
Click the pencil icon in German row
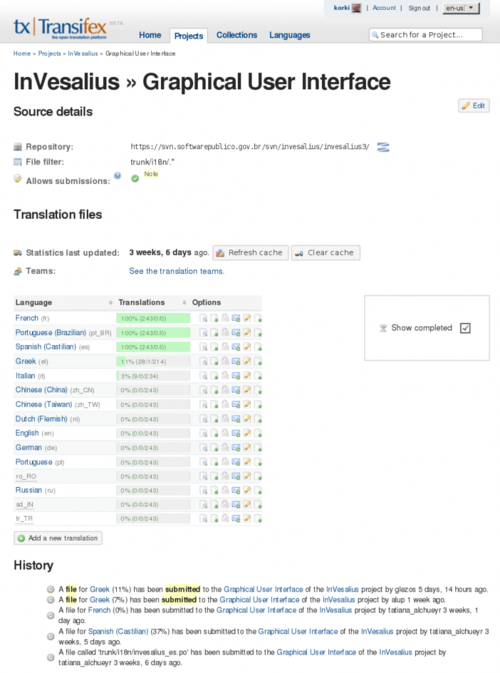tap(247, 447)
